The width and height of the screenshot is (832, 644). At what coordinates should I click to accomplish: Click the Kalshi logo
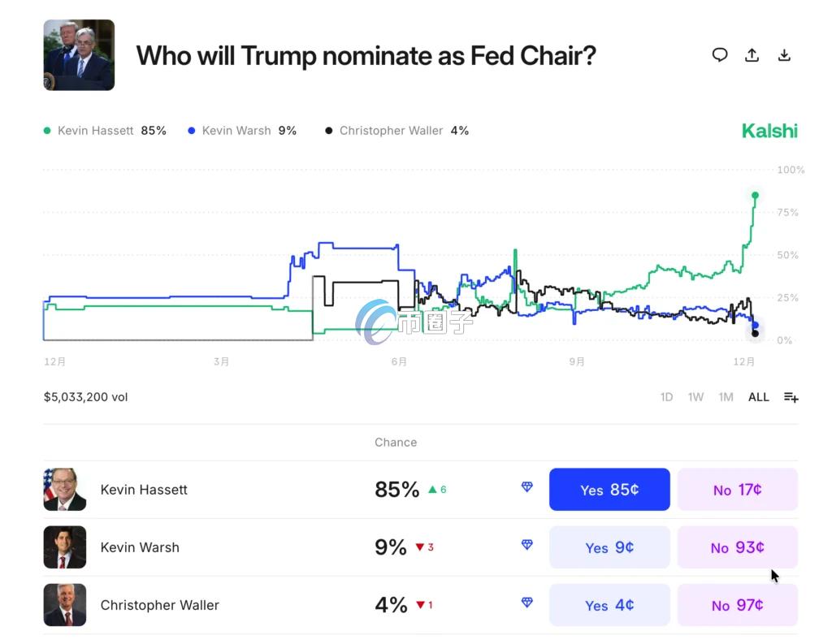click(769, 131)
